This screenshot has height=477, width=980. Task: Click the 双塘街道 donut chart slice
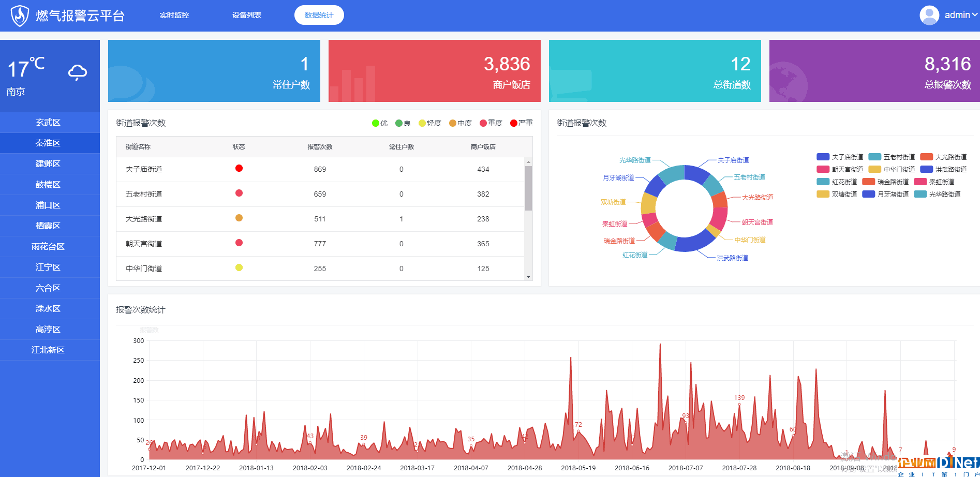pos(649,203)
